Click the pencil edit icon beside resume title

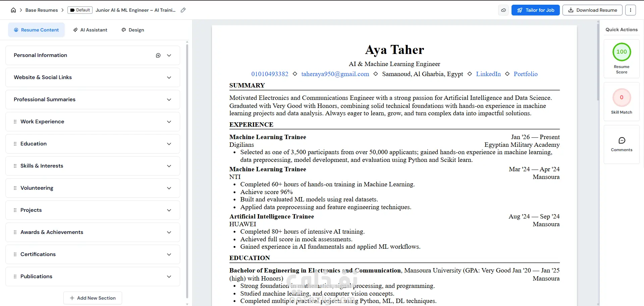pos(183,10)
